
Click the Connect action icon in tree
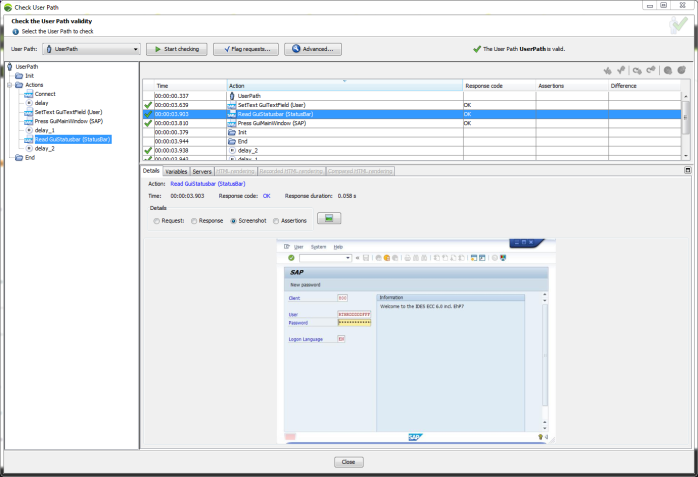(x=28, y=94)
